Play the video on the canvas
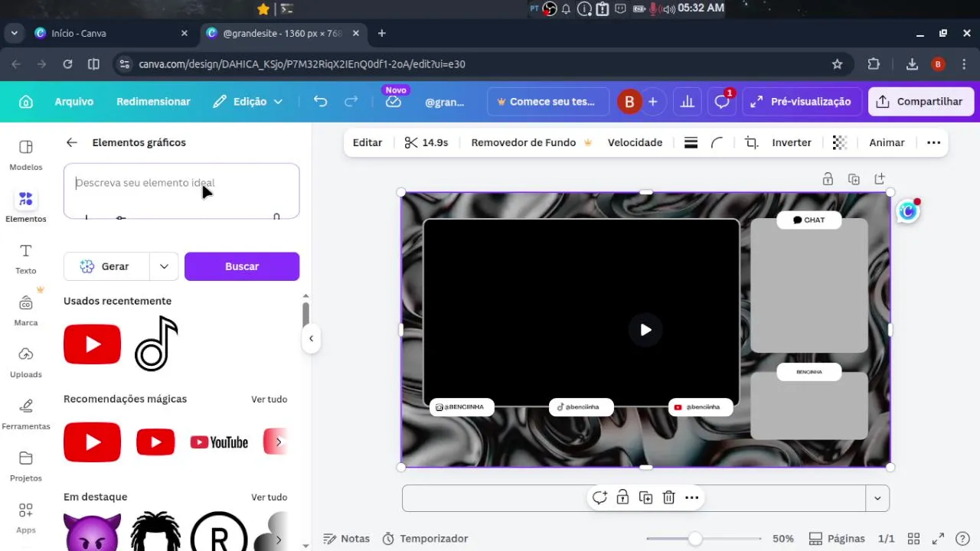 click(x=645, y=330)
